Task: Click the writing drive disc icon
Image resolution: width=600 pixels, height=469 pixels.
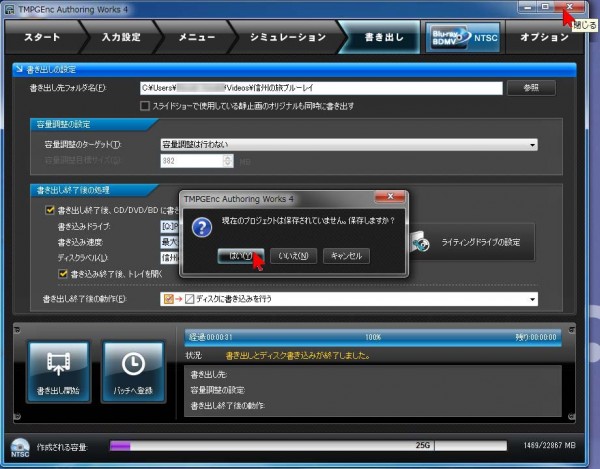Action: (419, 242)
